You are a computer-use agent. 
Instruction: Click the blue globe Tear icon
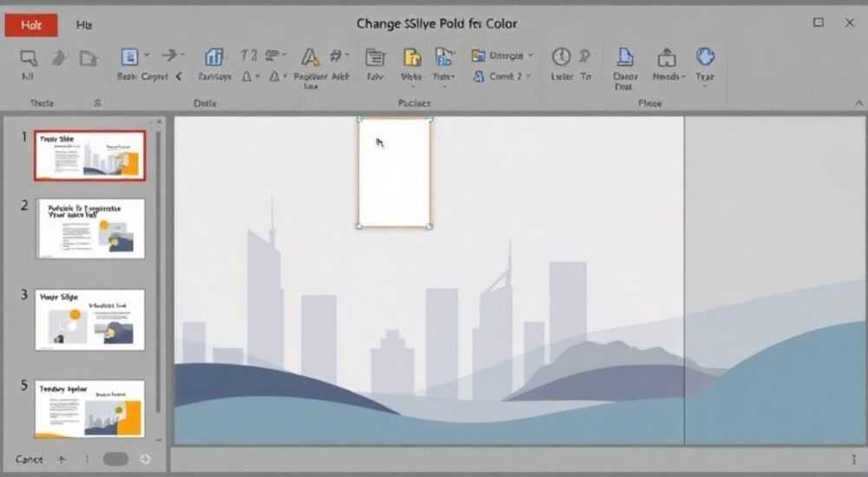[x=705, y=56]
